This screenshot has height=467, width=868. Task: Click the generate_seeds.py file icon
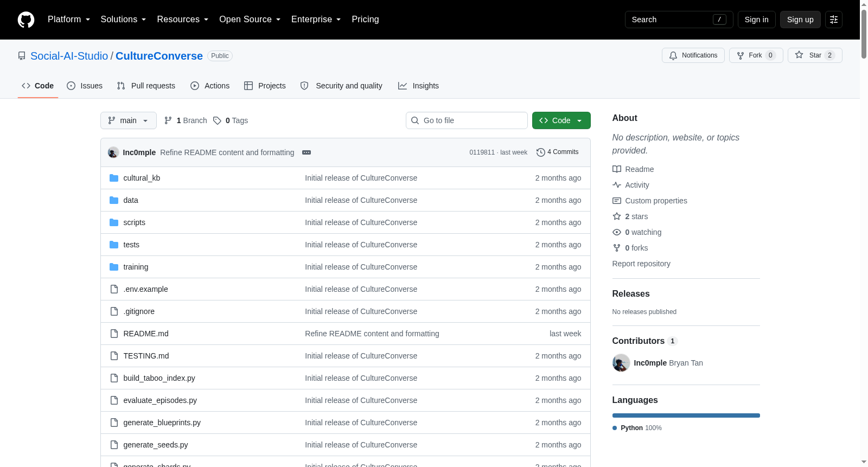114,445
